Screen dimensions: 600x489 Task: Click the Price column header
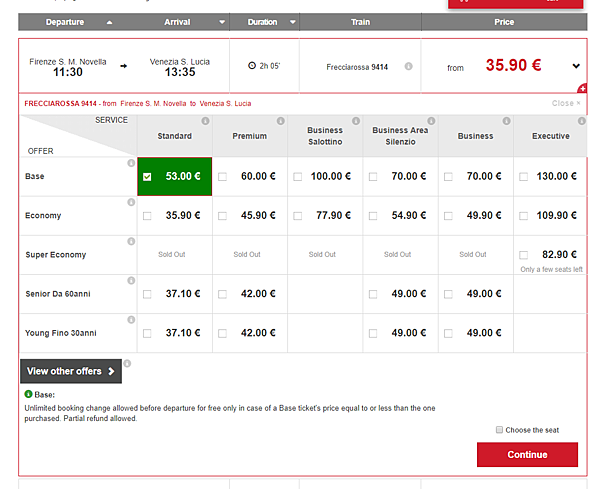(x=504, y=22)
